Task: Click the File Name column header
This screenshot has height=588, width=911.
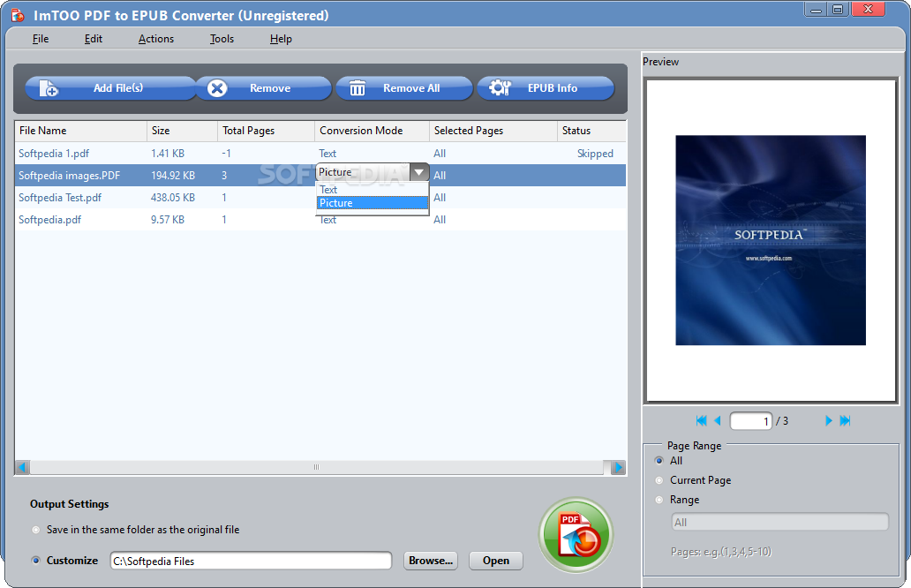Action: tap(80, 131)
